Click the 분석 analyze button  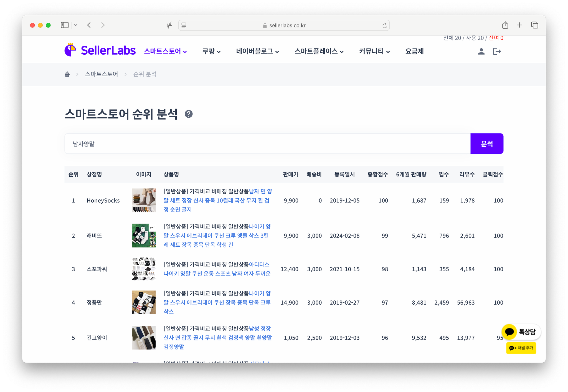tap(487, 144)
